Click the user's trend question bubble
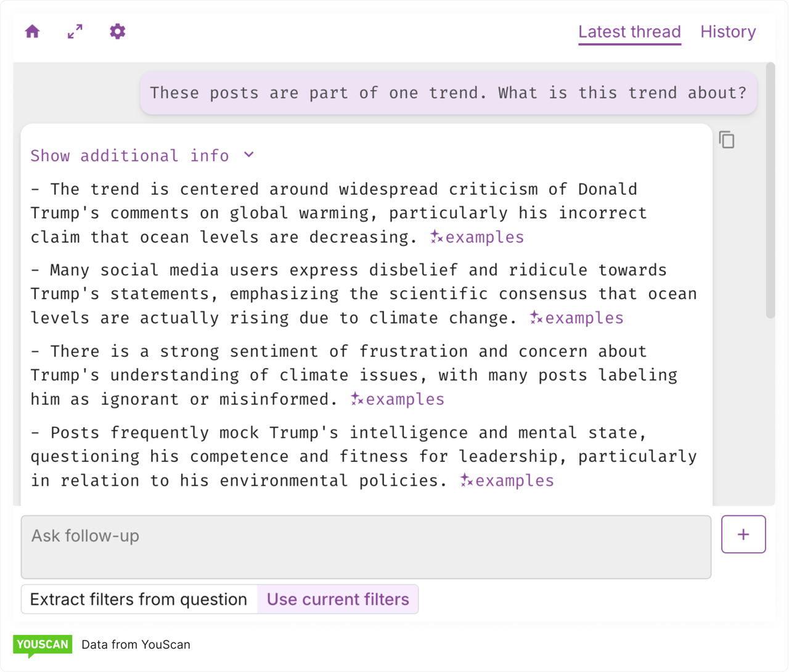This screenshot has width=789, height=672. coord(448,93)
